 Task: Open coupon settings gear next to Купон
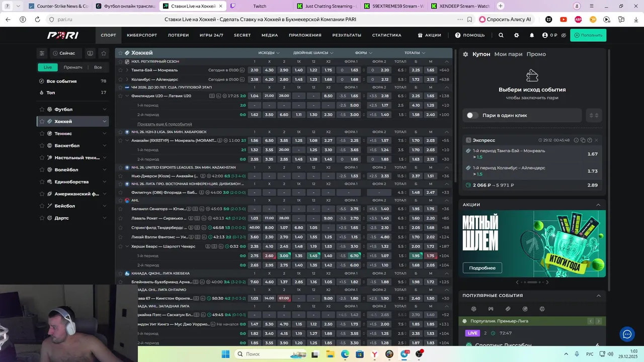tap(465, 54)
